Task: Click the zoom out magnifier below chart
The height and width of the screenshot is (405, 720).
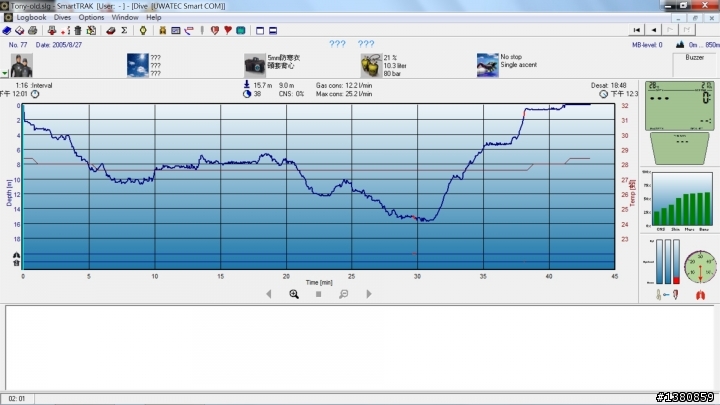Action: pyautogui.click(x=343, y=294)
